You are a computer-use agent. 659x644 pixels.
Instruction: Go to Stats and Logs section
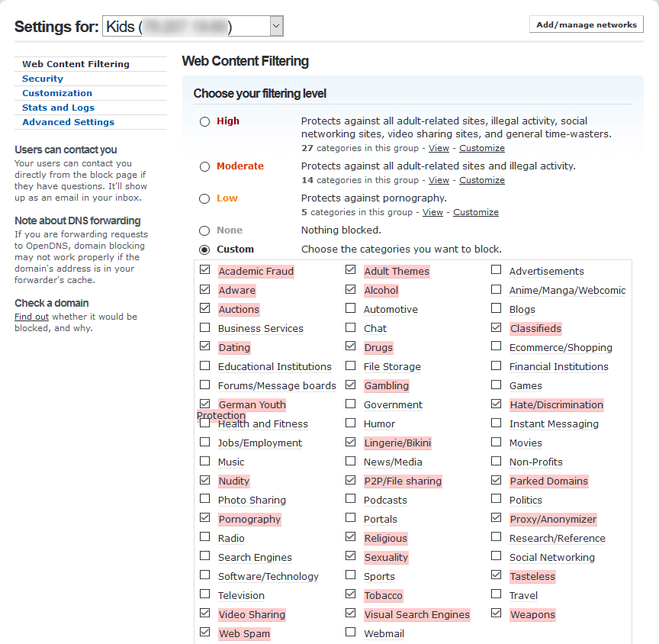click(58, 108)
